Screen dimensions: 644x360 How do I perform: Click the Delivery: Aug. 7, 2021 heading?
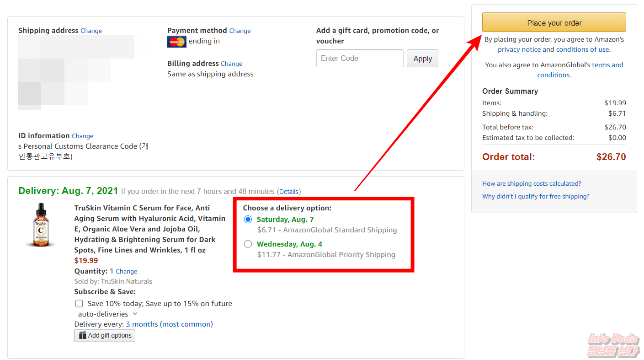68,191
